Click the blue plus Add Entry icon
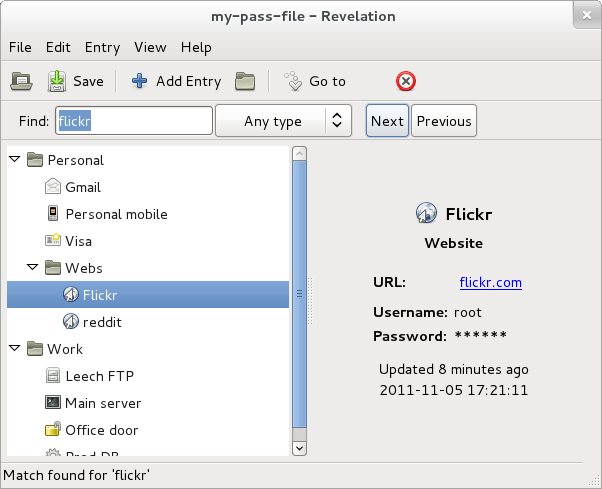Screen dimensions: 602x489 (139, 81)
